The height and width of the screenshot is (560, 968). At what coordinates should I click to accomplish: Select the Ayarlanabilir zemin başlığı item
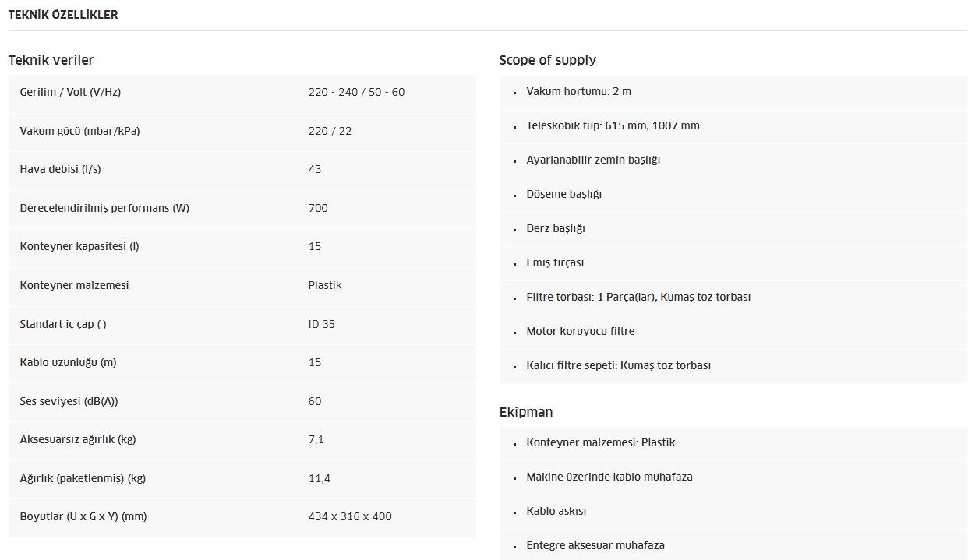click(593, 160)
